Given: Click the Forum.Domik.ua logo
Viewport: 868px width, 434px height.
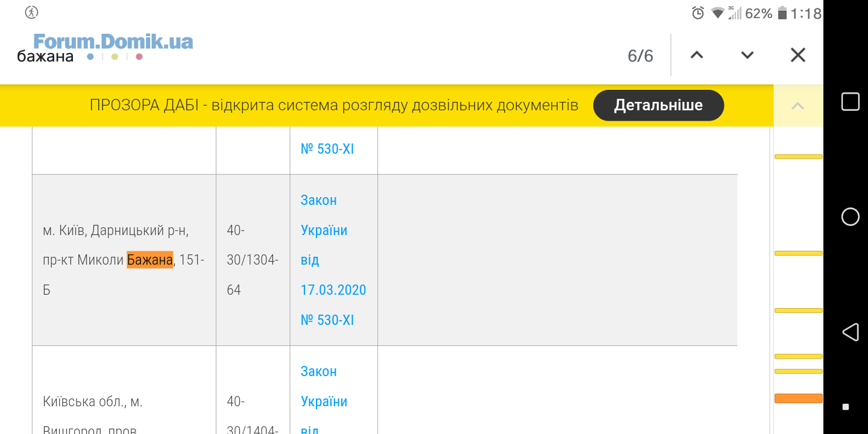Looking at the screenshot, I should tap(113, 41).
